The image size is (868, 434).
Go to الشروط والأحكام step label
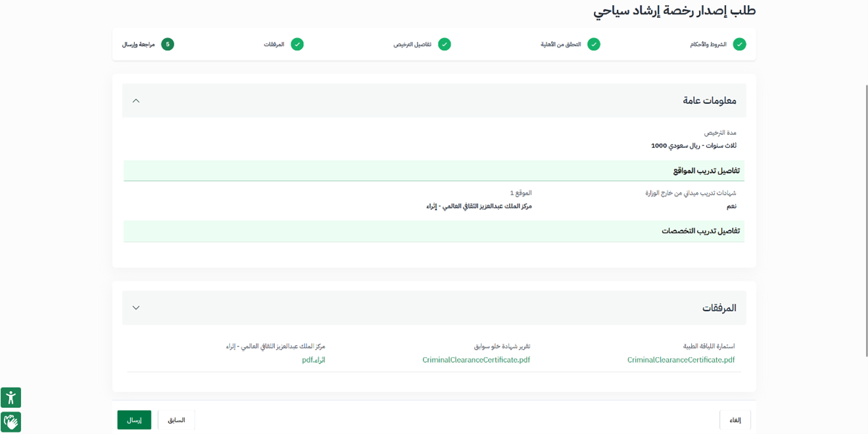(708, 45)
